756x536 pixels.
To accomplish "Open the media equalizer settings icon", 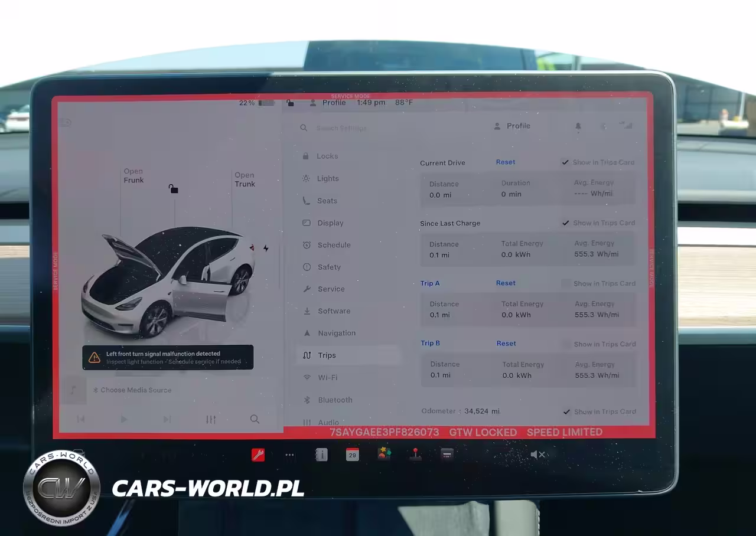I will (x=211, y=419).
